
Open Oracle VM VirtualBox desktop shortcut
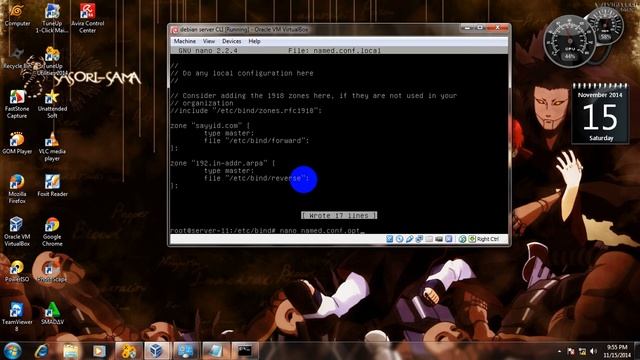click(x=17, y=232)
